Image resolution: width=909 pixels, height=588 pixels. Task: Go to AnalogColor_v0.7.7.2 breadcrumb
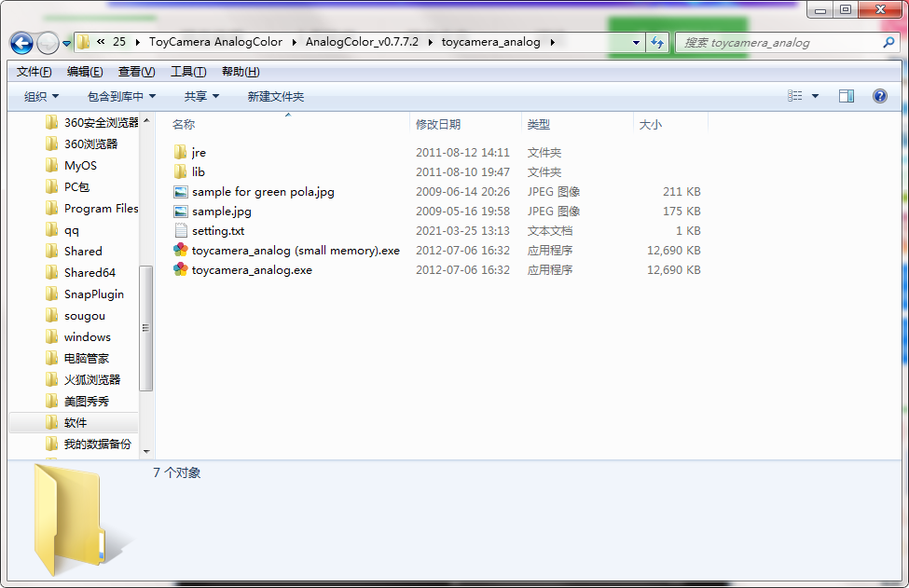362,42
